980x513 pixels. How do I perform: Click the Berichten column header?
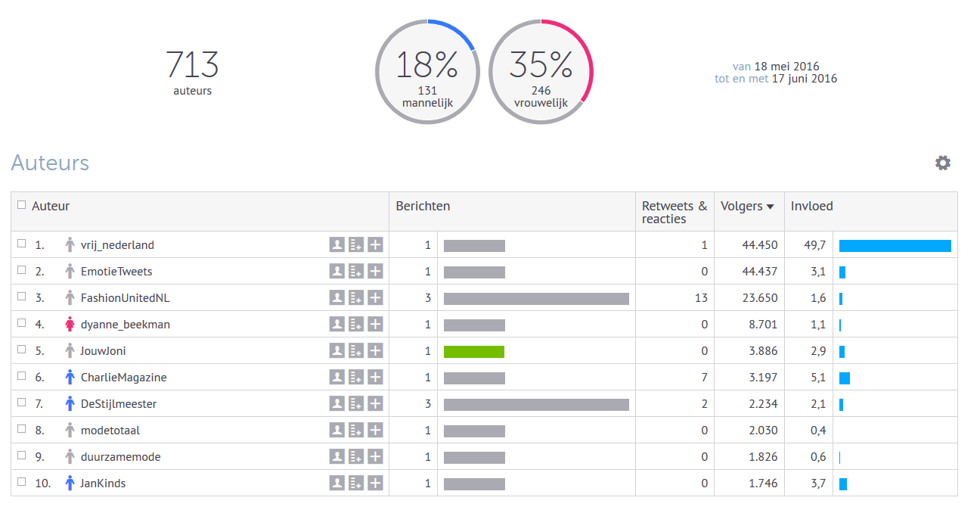423,206
